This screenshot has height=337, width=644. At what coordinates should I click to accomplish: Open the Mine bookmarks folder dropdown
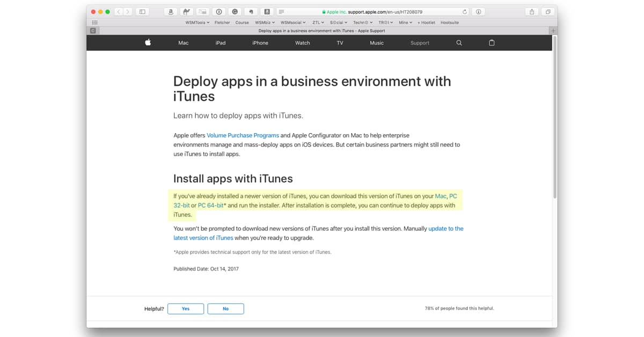(x=405, y=23)
